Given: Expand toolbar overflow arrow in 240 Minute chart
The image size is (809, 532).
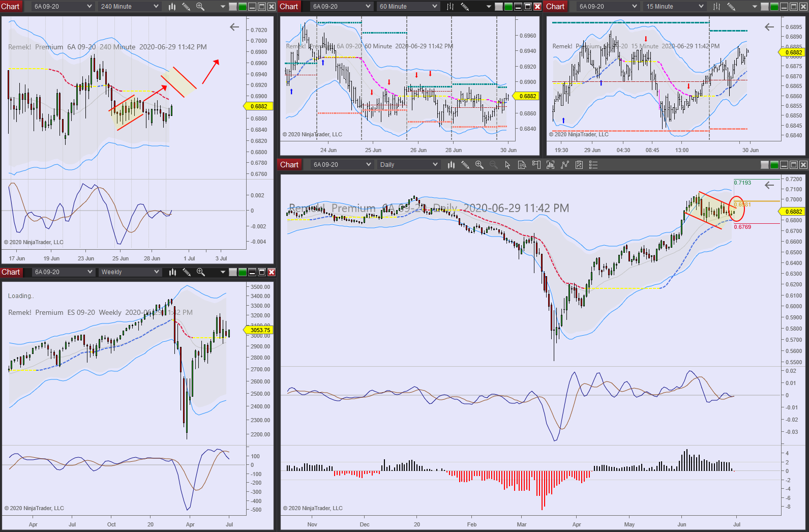Looking at the screenshot, I should 223,7.
